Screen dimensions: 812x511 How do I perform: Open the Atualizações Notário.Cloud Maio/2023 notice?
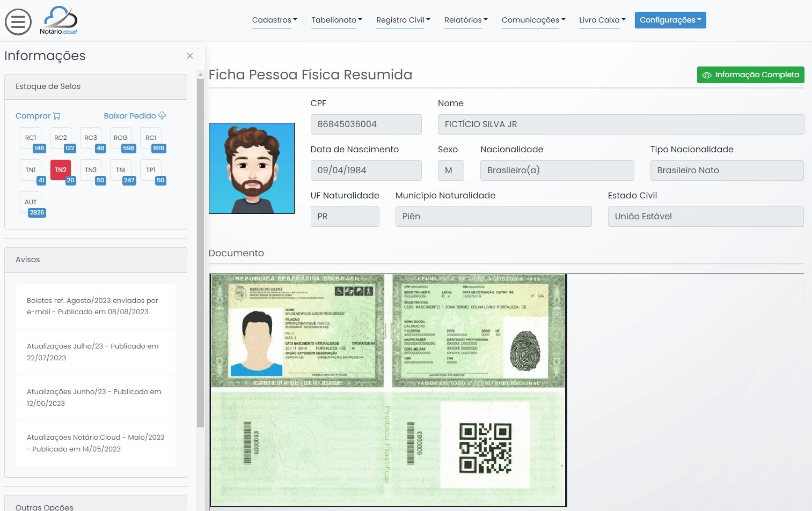[96, 443]
